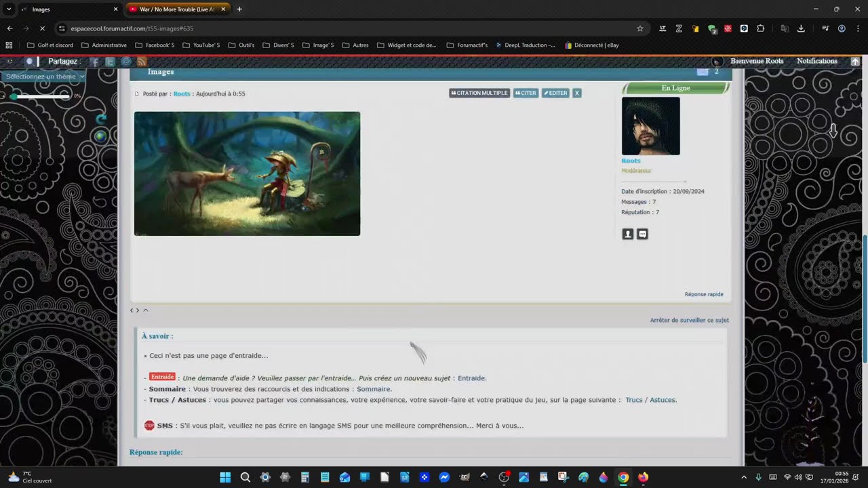Open the Z extension icon
Viewport: 868px width, 488px height.
click(679, 28)
